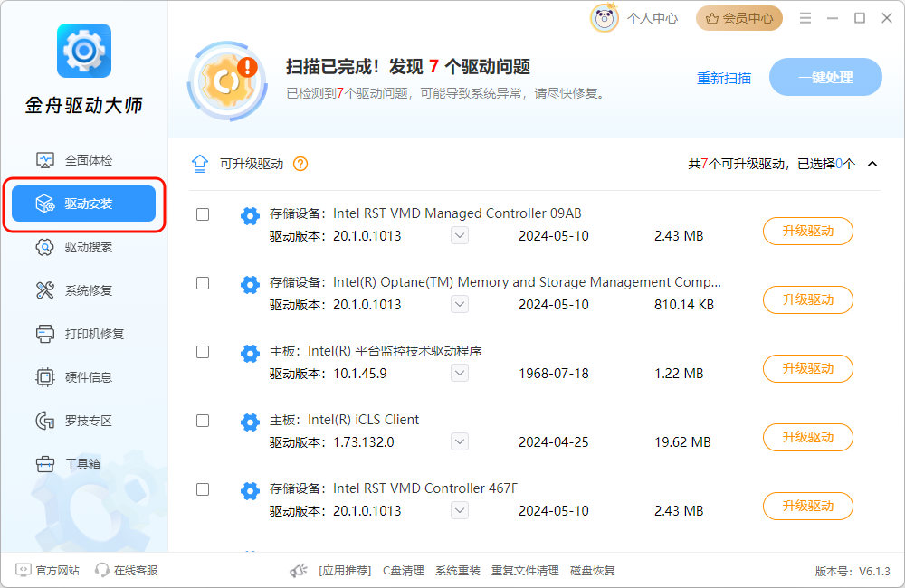Click the orange help question mark icon

tap(300, 164)
